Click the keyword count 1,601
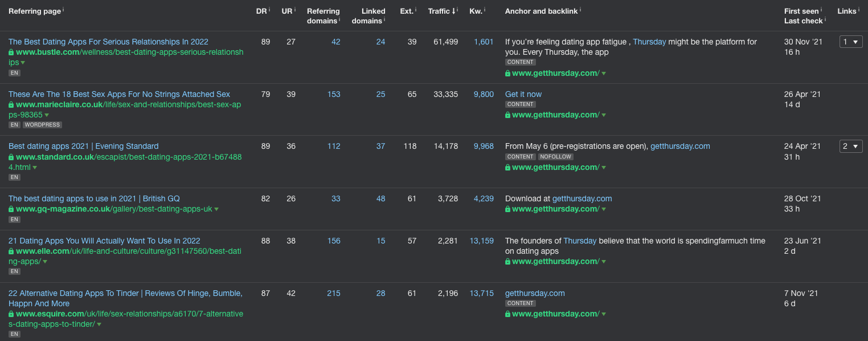Viewport: 868px width, 341px height. coord(484,42)
